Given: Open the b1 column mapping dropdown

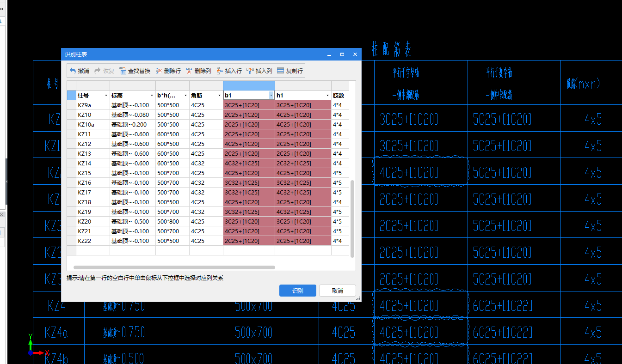Looking at the screenshot, I should 271,95.
